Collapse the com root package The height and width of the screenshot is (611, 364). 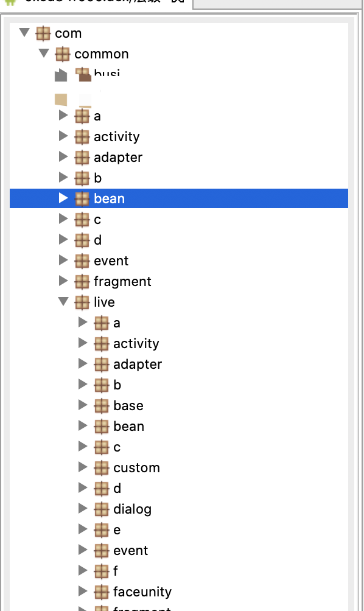pos(24,32)
